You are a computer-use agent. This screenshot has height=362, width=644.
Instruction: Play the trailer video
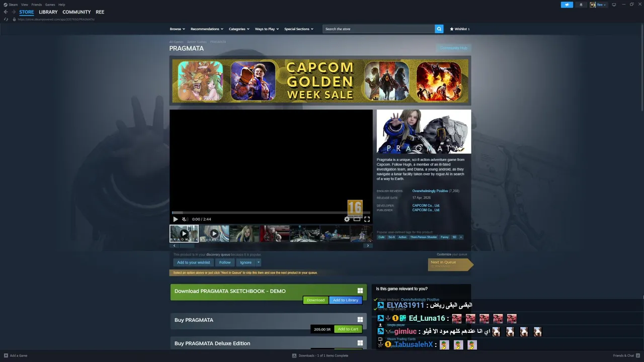pos(176,219)
